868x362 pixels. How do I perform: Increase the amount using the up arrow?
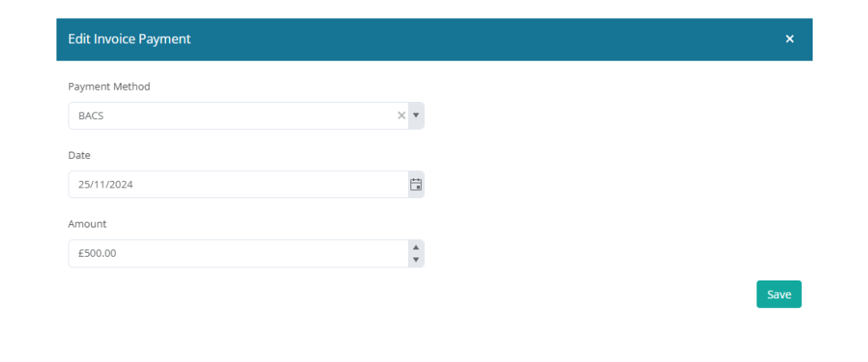pyautogui.click(x=416, y=247)
